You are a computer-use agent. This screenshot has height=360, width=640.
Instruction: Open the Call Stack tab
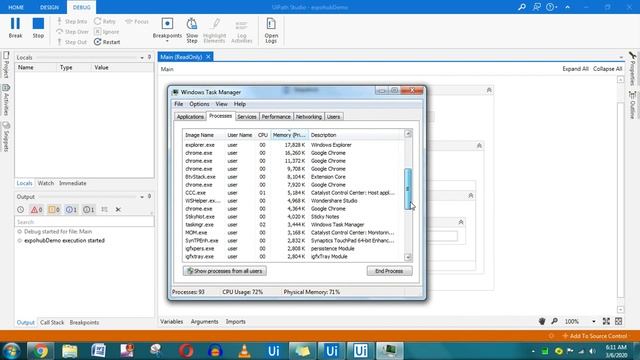[52, 322]
